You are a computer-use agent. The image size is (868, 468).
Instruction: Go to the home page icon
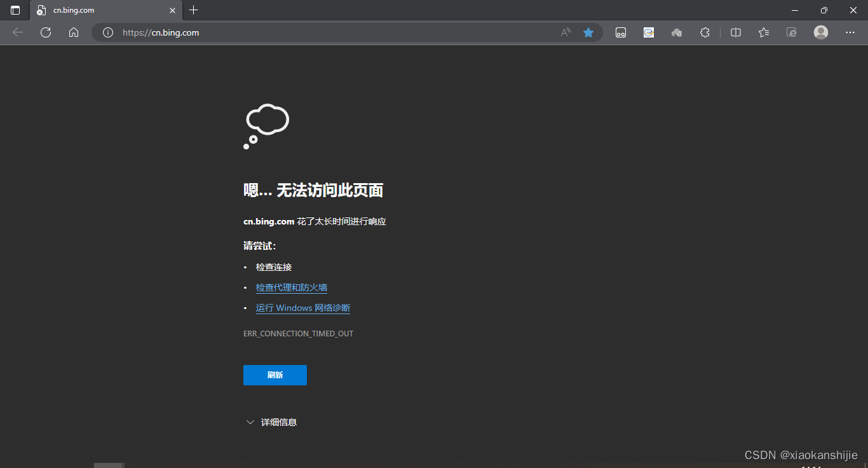pos(73,32)
